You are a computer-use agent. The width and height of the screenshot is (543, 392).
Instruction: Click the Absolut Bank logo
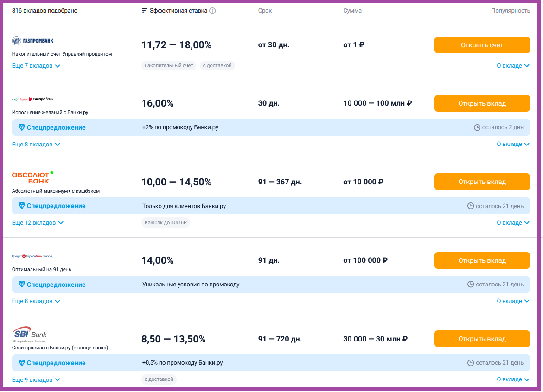coord(32,177)
